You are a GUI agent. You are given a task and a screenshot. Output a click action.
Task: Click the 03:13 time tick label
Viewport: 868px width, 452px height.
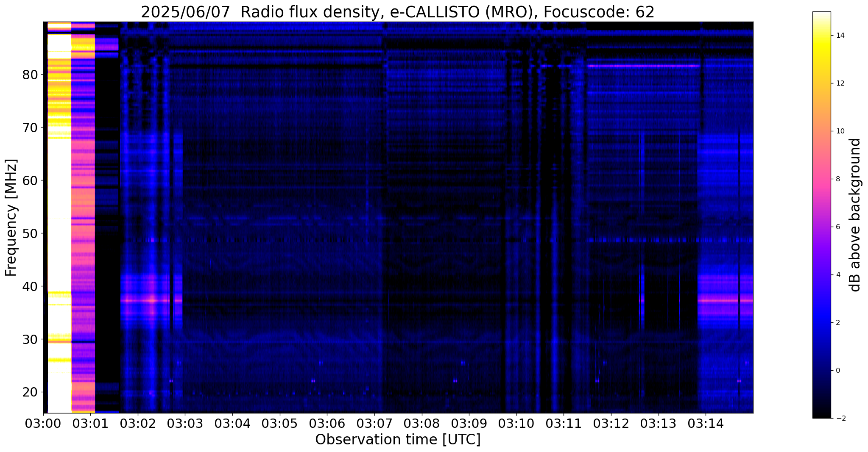(x=659, y=424)
